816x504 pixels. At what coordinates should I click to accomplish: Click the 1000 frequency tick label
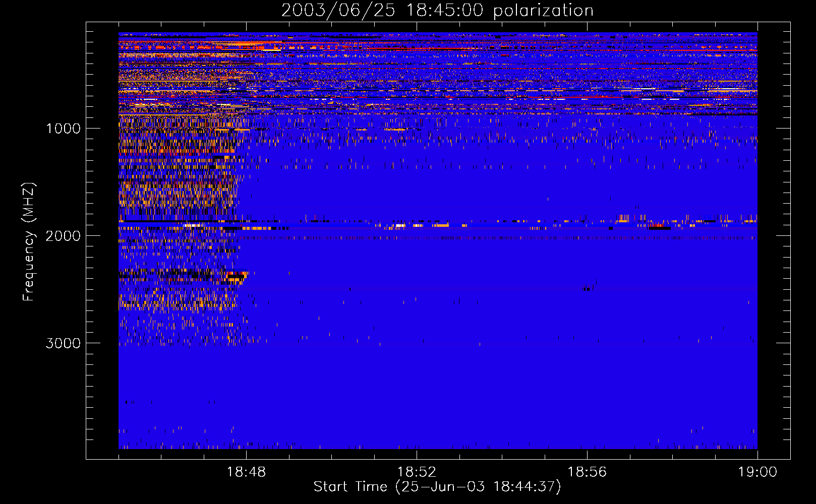click(x=64, y=129)
